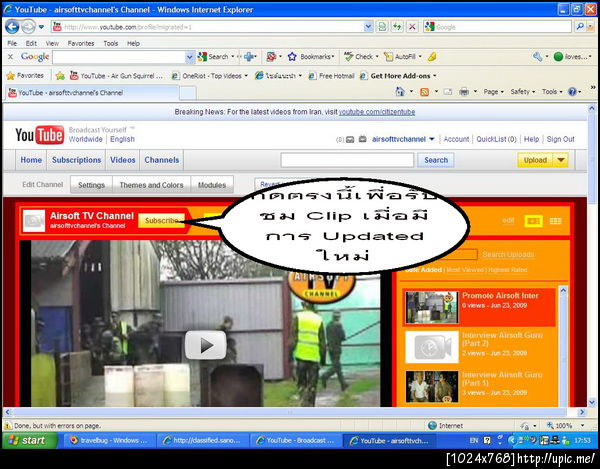
Task: Expand the airsofttvchannel account dropdown
Action: 432,139
